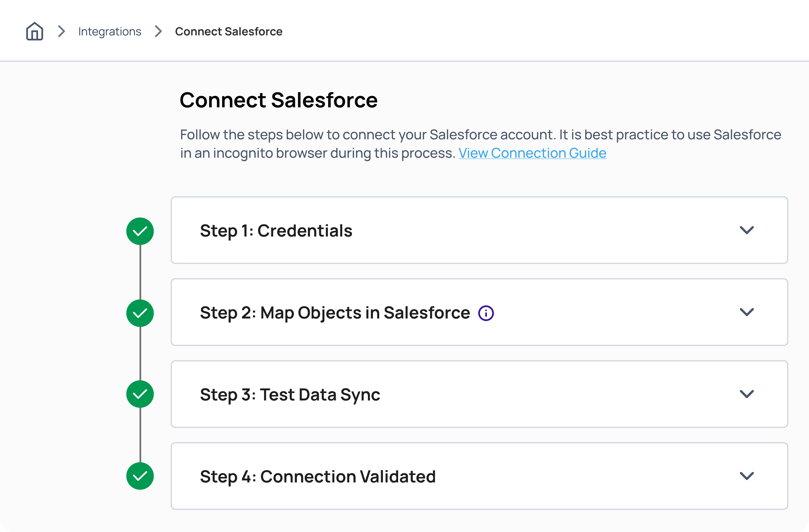Click breadcrumb arrow before Connect Salesforce
This screenshot has width=809, height=532.
point(158,31)
